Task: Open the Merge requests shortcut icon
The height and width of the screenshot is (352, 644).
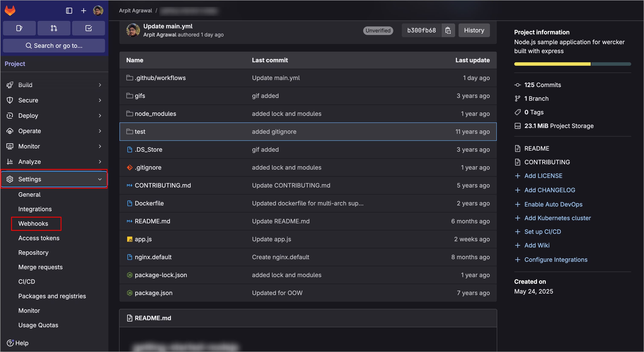Action: pyautogui.click(x=54, y=28)
